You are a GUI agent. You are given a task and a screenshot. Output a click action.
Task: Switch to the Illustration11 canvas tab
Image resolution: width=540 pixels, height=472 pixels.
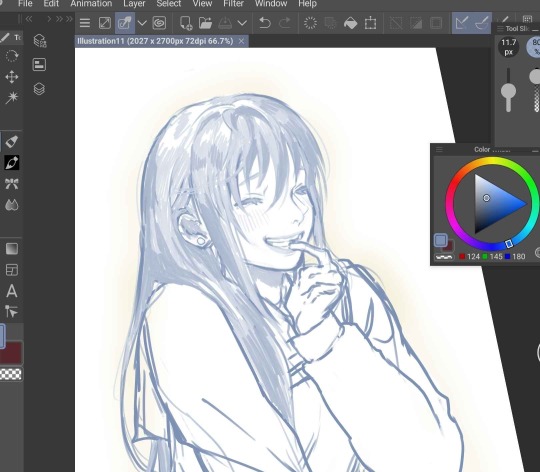click(x=155, y=41)
